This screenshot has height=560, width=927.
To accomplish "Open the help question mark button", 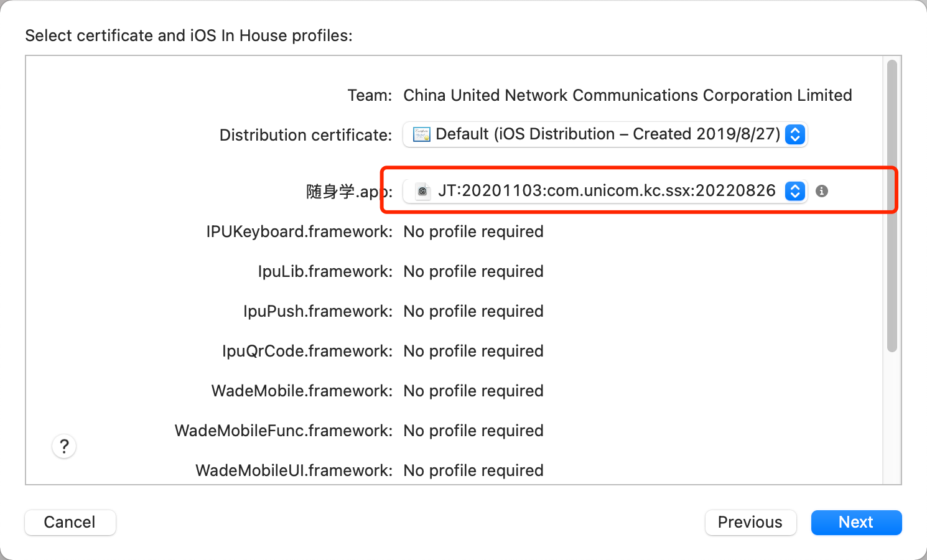I will 64,446.
